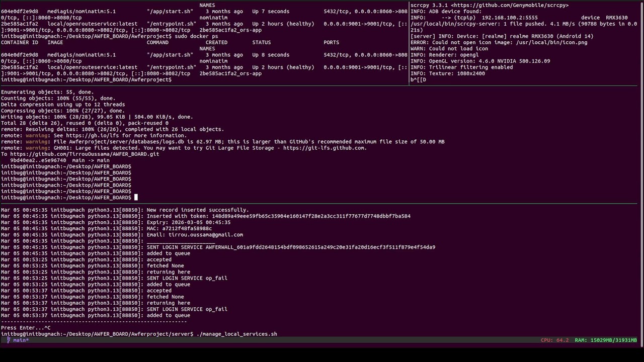Click the tirrou.oussama@gmail.com email address
Screen dimensions: 644x362
point(206,235)
